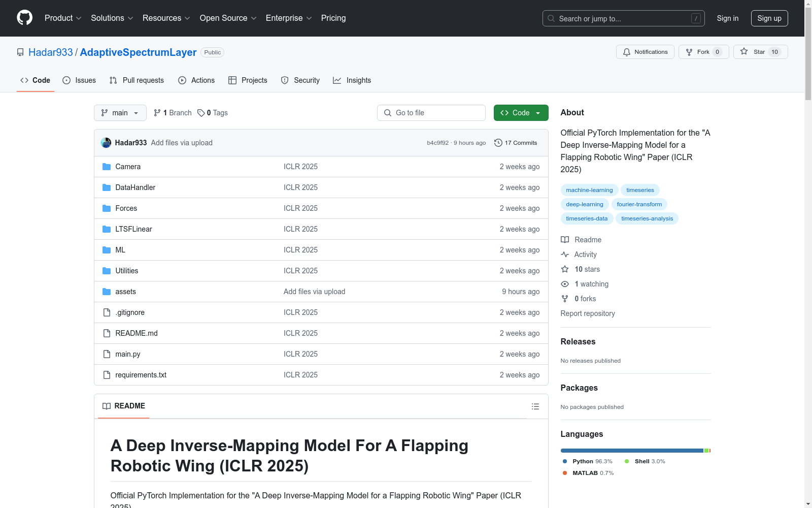Expand the Open Source menu
812x508 pixels.
(x=228, y=18)
